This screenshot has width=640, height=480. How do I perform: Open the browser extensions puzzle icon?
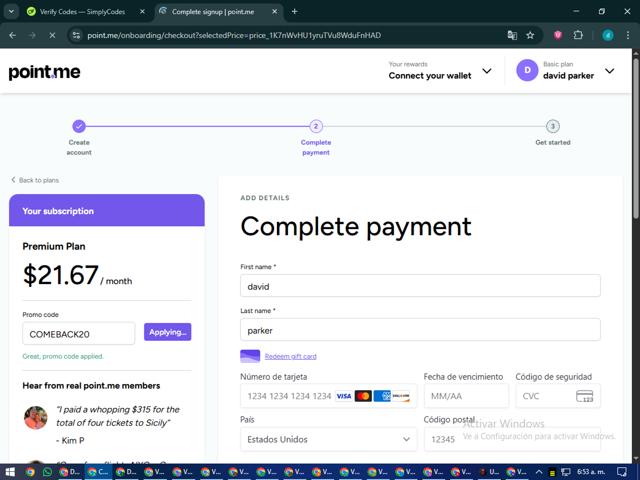(x=578, y=36)
